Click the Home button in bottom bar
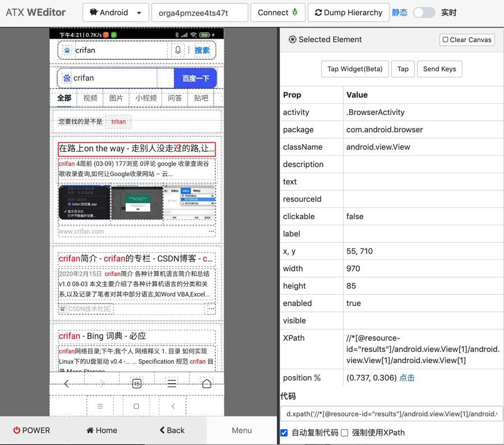The width and height of the screenshot is (504, 445). click(x=101, y=430)
